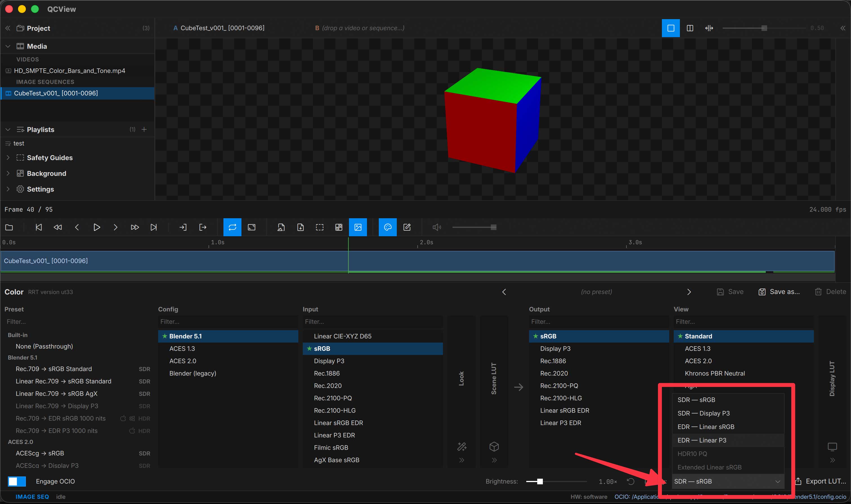Go to next color preset

[689, 292]
